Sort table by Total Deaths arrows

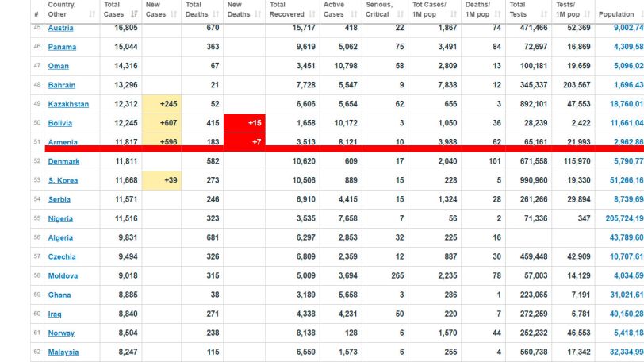(216, 14)
